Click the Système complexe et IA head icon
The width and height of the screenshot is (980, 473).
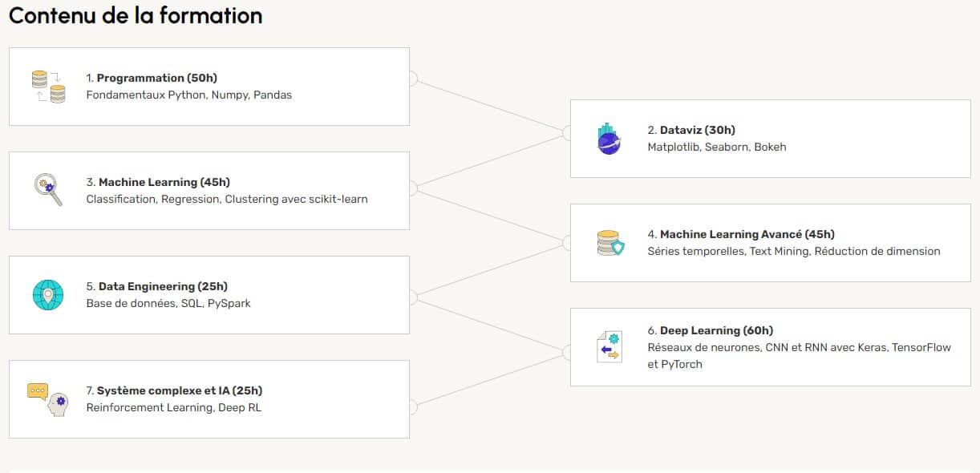(x=48, y=398)
